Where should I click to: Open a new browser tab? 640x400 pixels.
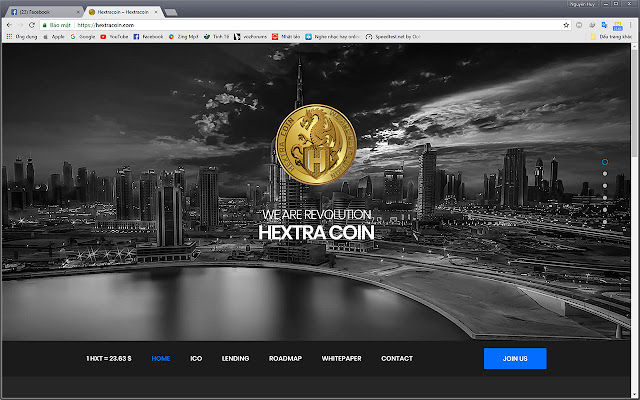[x=171, y=12]
